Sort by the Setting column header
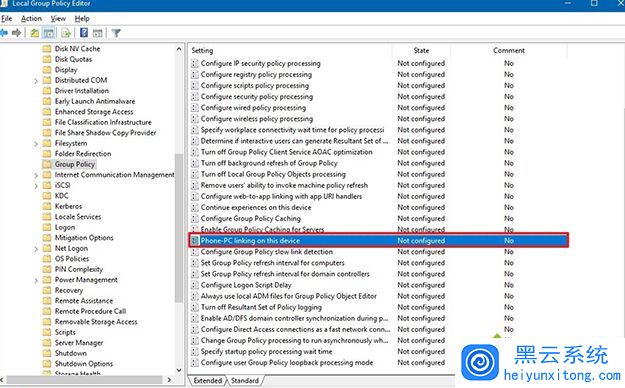The image size is (625, 388). 290,51
